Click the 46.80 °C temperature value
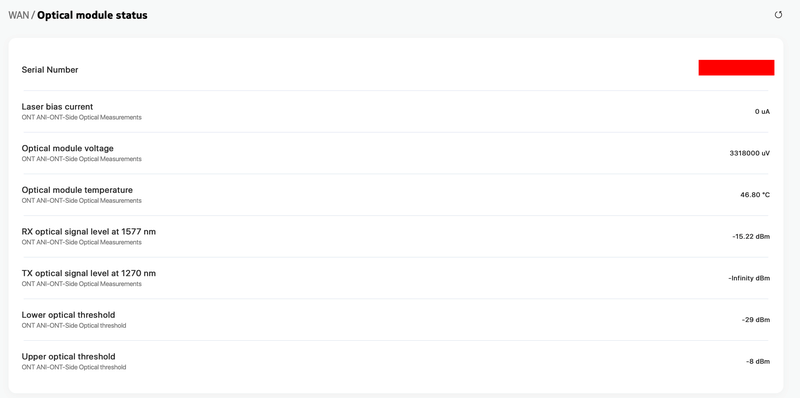This screenshot has height=398, width=800. coord(755,195)
